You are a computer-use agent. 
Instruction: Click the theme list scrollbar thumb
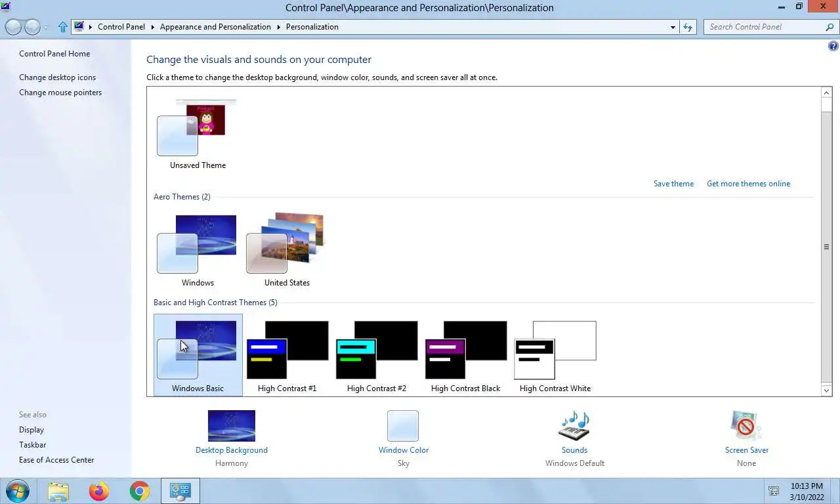pos(827,246)
